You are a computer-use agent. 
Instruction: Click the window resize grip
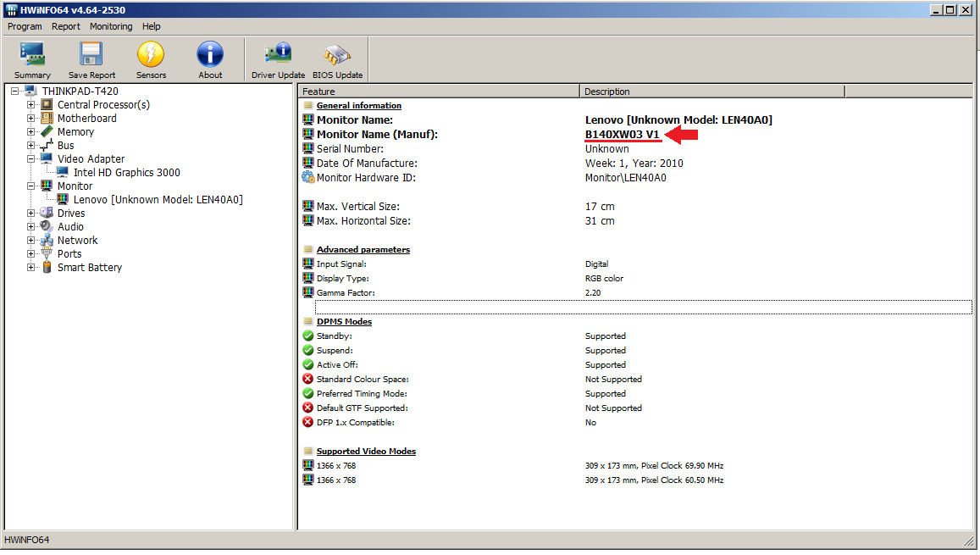969,541
